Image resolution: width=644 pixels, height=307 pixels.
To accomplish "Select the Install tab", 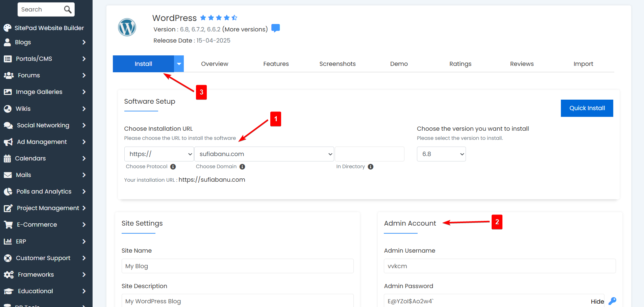I will coord(143,64).
